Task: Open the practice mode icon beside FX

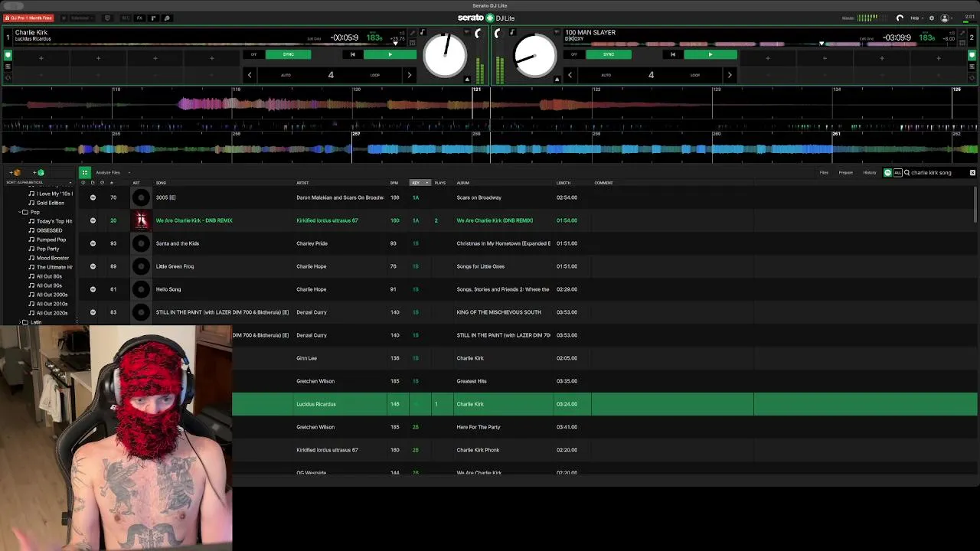Action: click(x=153, y=18)
